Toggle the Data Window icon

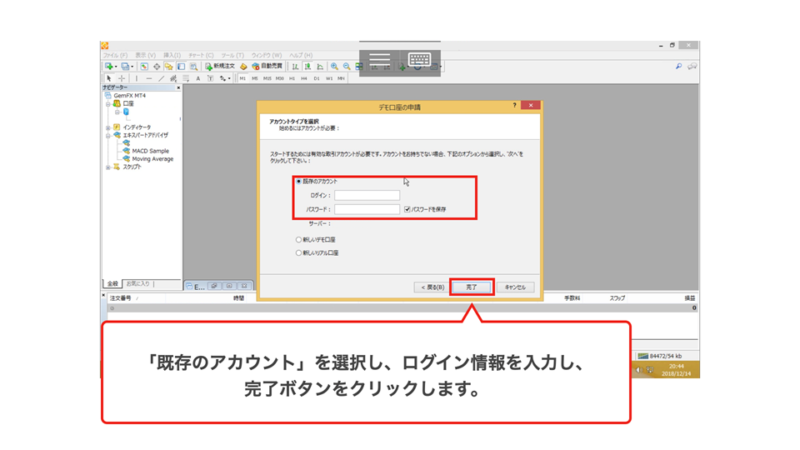point(157,66)
